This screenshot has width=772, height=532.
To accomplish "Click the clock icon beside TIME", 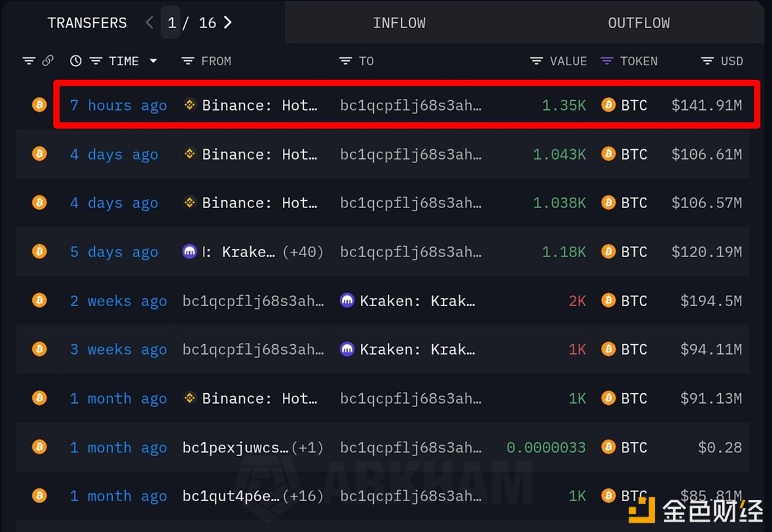I will coord(76,61).
